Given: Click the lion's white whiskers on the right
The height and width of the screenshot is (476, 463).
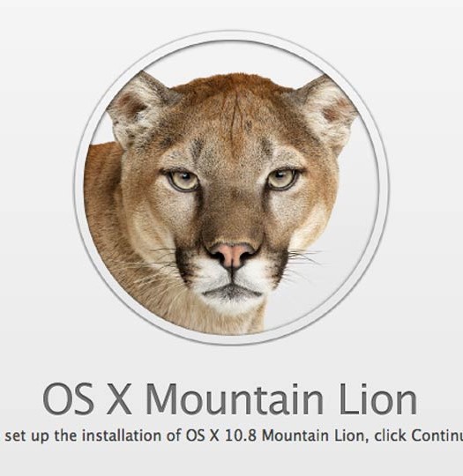Looking at the screenshot, I should point(303,261).
